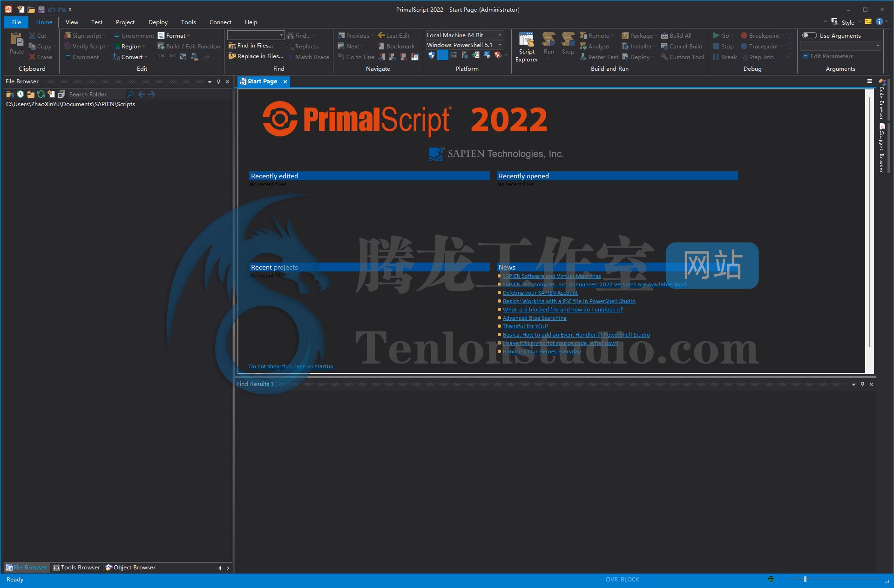Screen dimensions: 894x588
Task: Click the File Browser back arrow
Action: 142,94
